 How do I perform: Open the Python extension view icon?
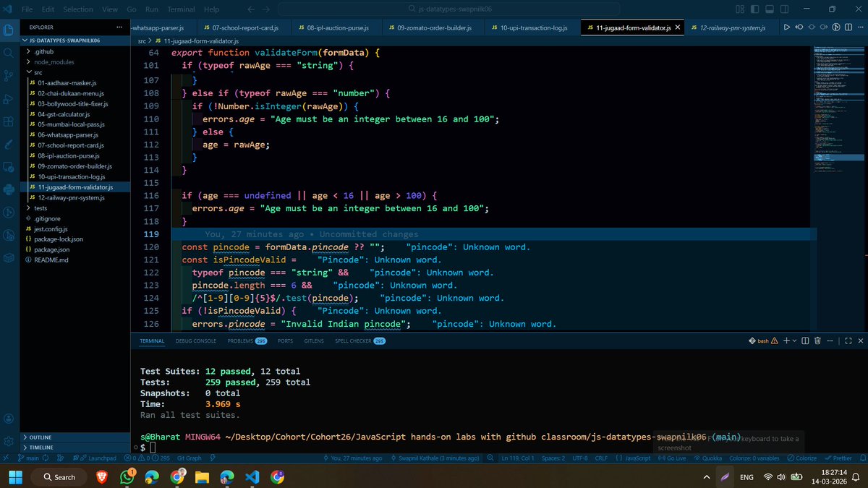click(9, 189)
